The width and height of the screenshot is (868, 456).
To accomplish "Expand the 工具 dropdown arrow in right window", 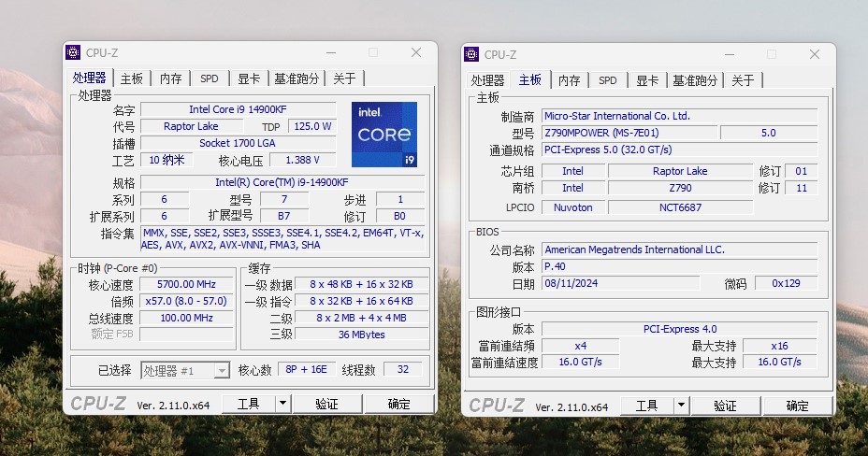I will point(682,406).
